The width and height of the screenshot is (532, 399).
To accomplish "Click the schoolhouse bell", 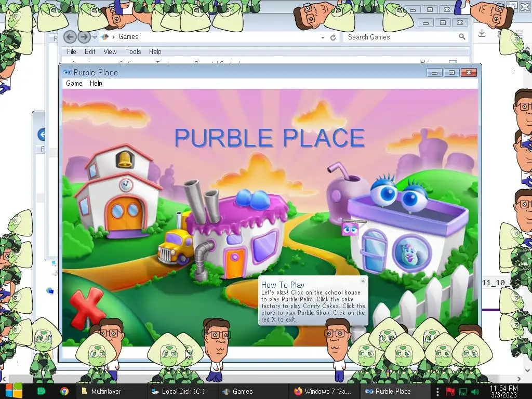I will pyautogui.click(x=125, y=159).
